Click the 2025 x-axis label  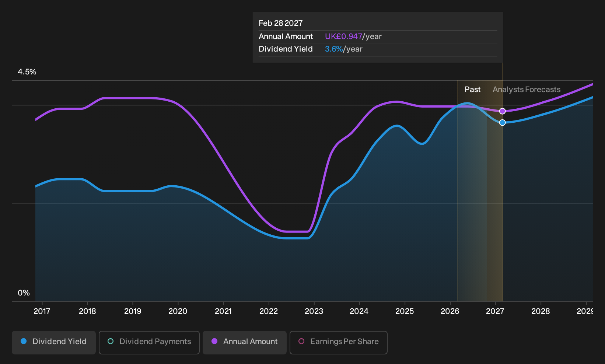click(x=405, y=311)
